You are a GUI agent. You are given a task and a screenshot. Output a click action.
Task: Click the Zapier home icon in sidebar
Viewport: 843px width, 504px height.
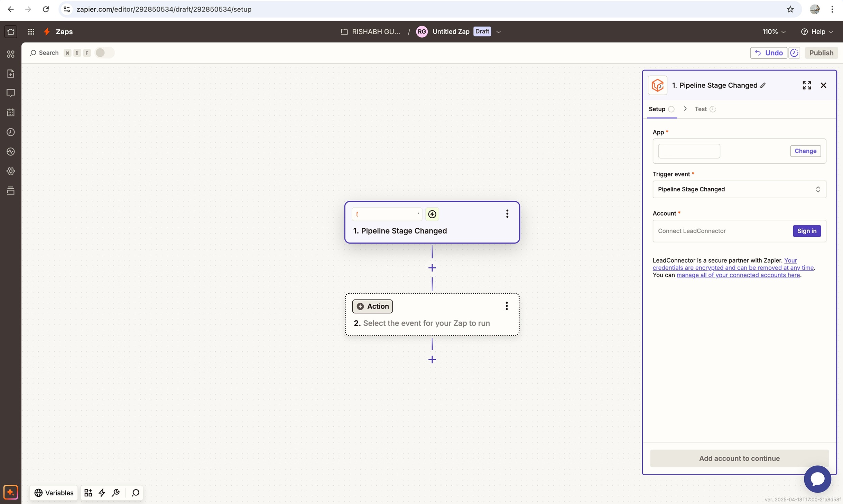point(10,32)
